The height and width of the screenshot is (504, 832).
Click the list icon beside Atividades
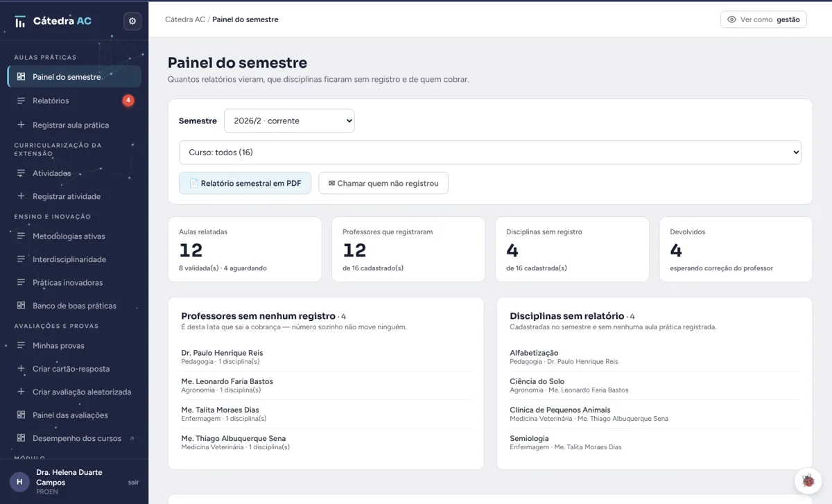coord(21,173)
